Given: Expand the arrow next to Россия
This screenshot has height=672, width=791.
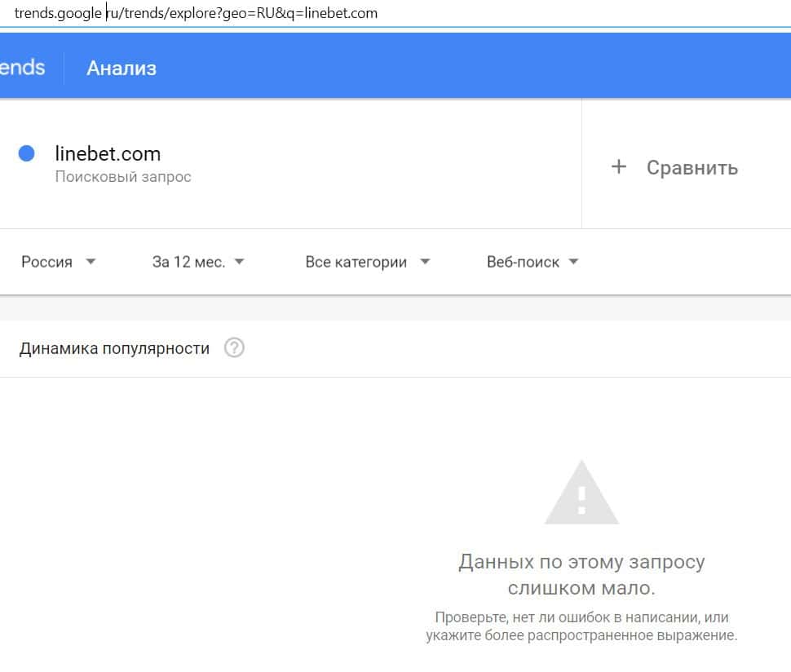Looking at the screenshot, I should pyautogui.click(x=91, y=262).
